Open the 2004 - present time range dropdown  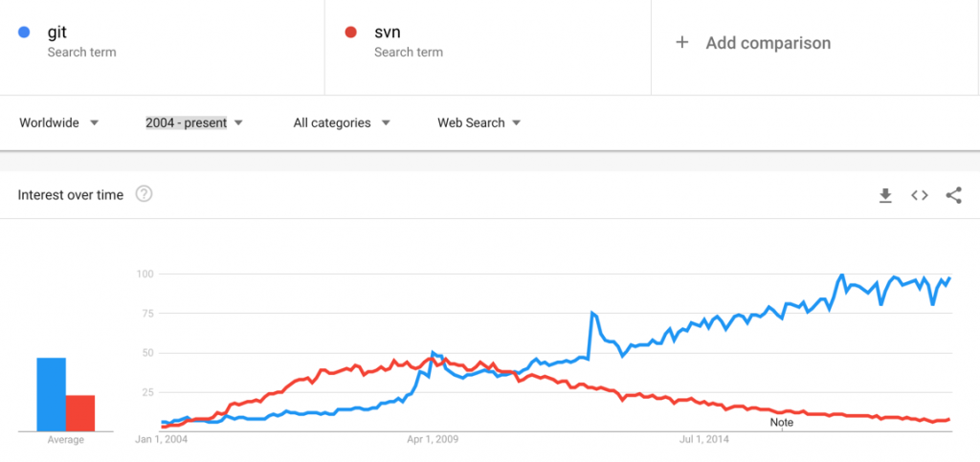pyautogui.click(x=194, y=122)
